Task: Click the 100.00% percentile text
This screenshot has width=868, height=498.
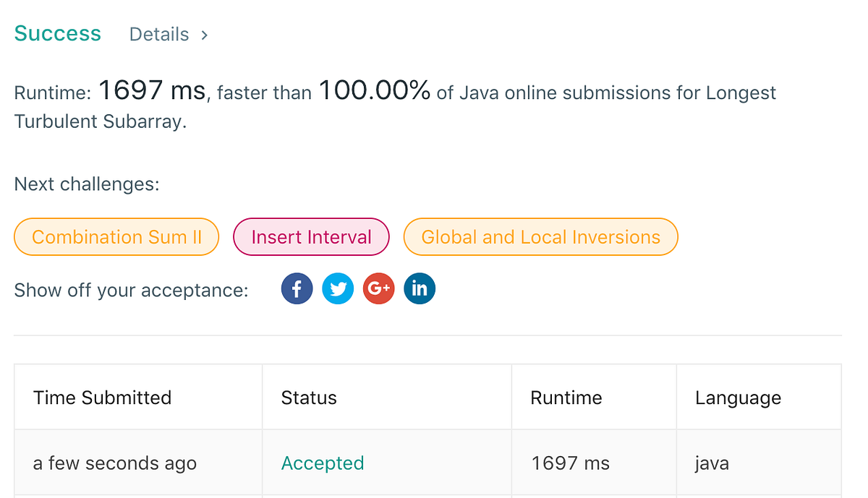Action: click(x=375, y=91)
